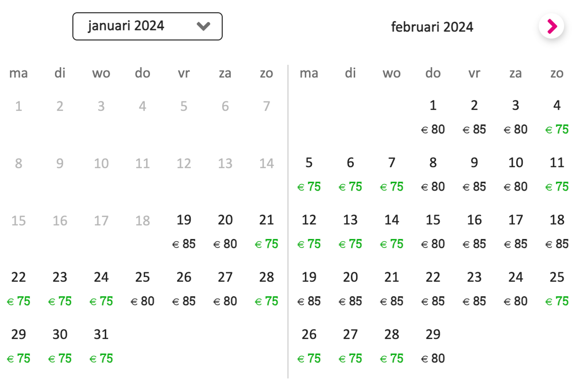Click the februari 2024 month heading
Screen dimensions: 588x384
point(432,27)
